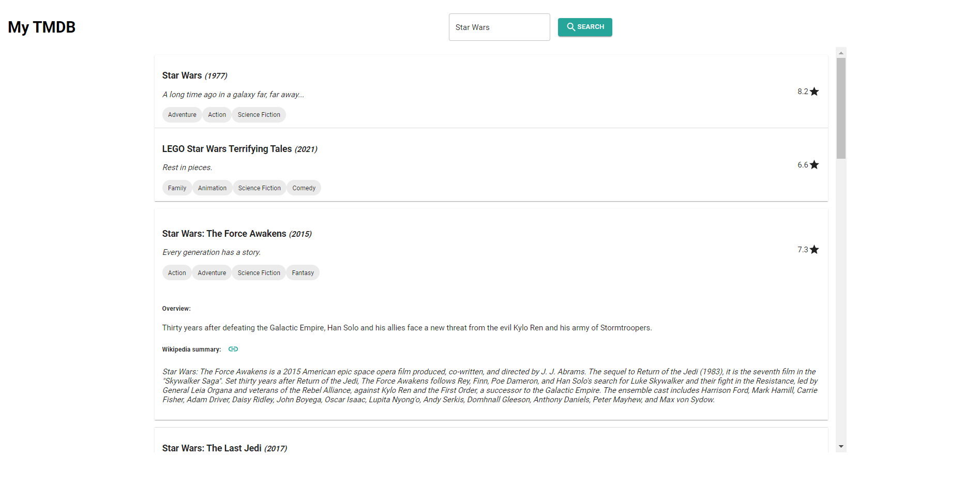Click the (1977) year label

tap(216, 76)
